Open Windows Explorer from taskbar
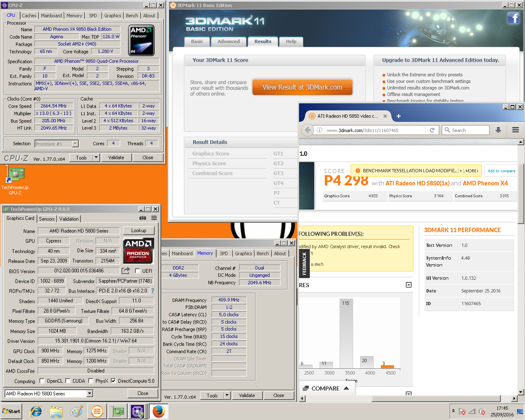Image resolution: width=525 pixels, height=420 pixels. [56, 411]
